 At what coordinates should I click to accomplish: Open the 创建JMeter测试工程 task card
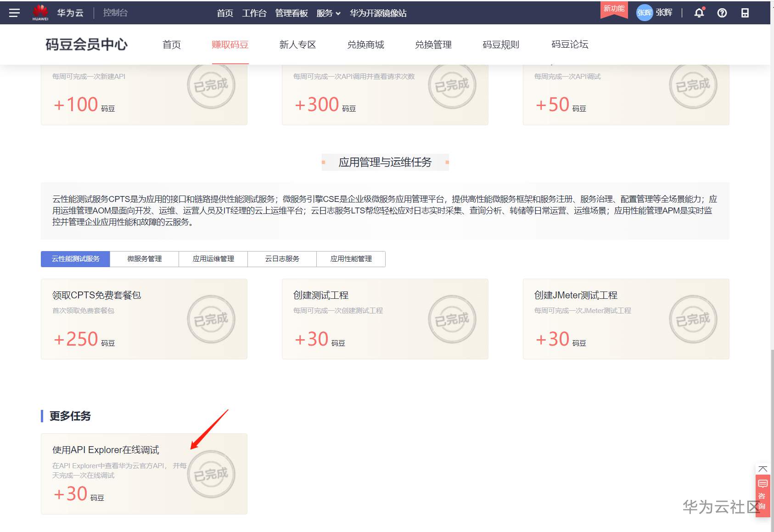[x=626, y=319]
